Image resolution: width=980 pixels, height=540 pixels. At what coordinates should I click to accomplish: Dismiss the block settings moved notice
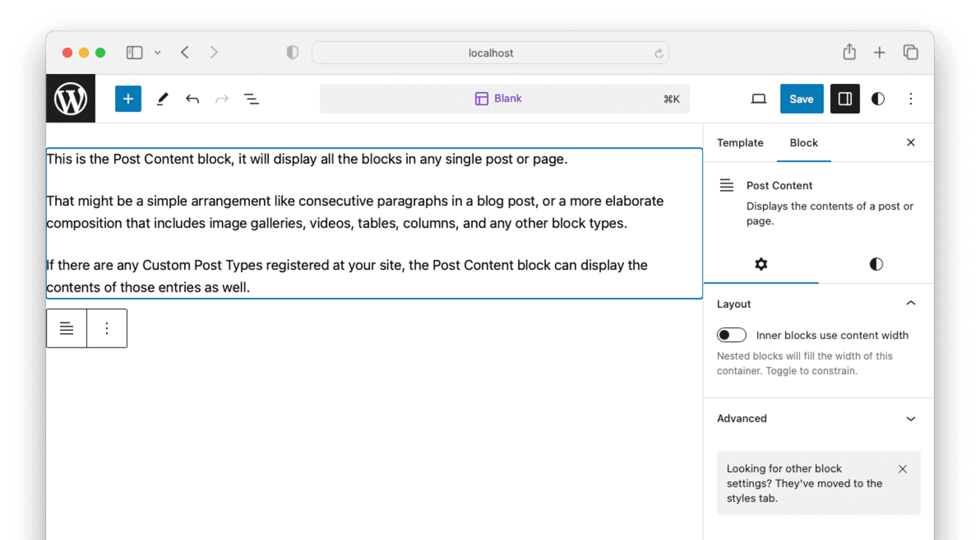pos(903,469)
